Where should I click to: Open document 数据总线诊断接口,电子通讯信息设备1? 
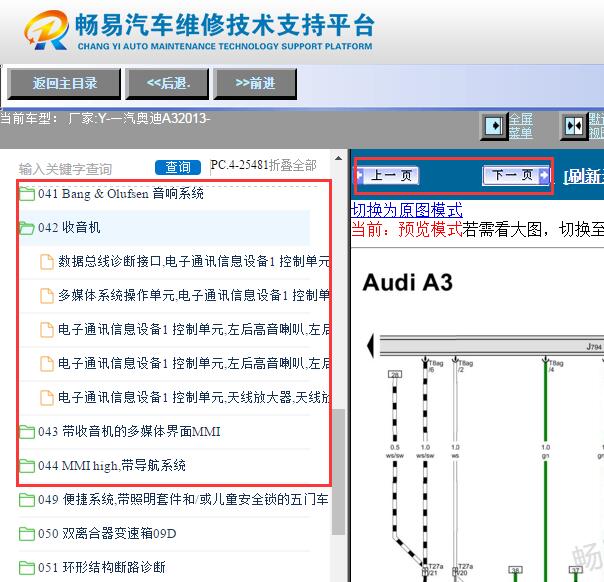(x=194, y=261)
